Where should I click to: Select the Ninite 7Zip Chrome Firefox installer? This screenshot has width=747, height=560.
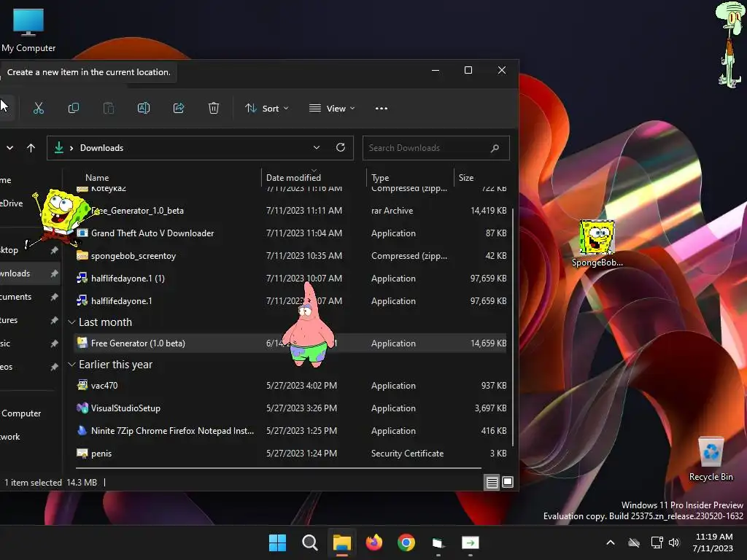(290, 431)
